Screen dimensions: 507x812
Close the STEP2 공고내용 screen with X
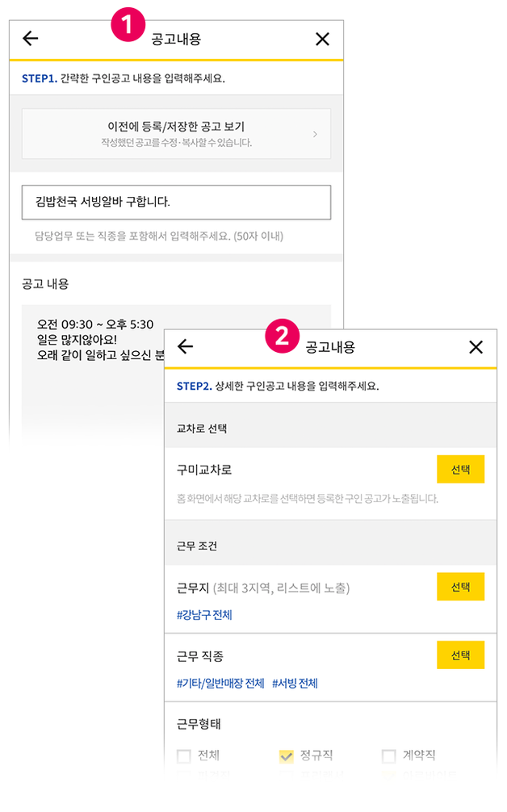click(476, 347)
